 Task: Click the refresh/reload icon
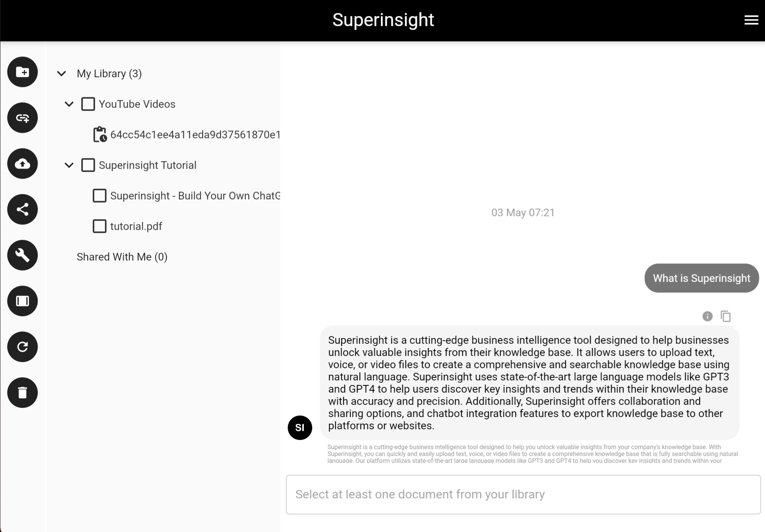[x=23, y=347]
